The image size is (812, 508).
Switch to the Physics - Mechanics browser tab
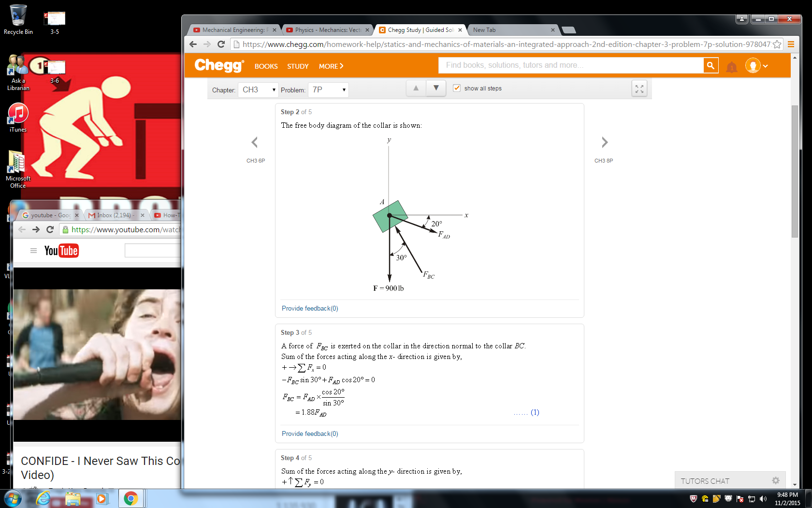[x=323, y=30]
